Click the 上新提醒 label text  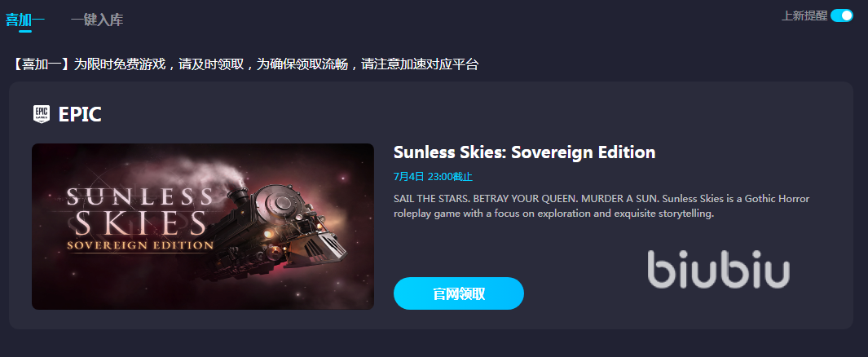pyautogui.click(x=804, y=16)
